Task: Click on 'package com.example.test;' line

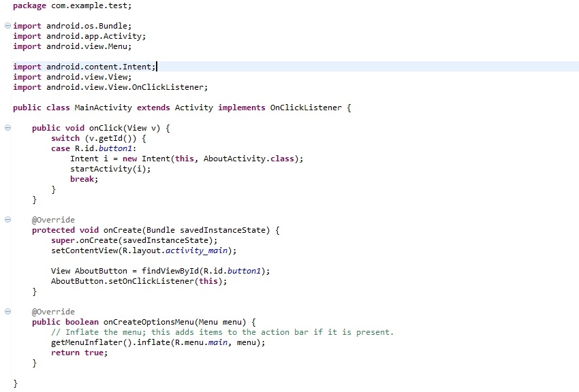Action: [x=72, y=6]
